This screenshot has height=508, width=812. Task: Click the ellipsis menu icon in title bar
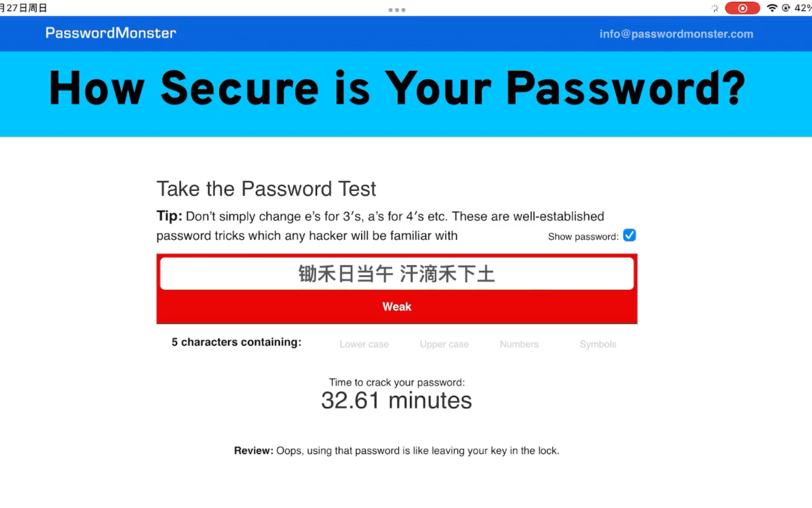tap(397, 9)
